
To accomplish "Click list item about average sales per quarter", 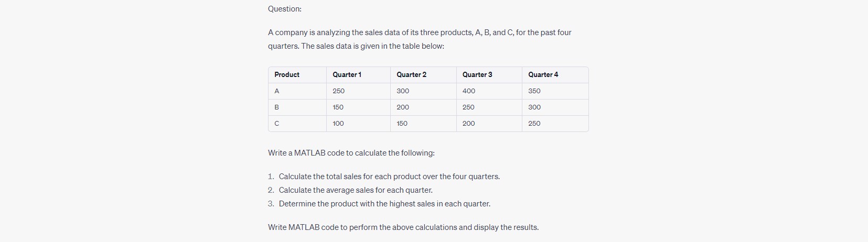I will coord(356,190).
